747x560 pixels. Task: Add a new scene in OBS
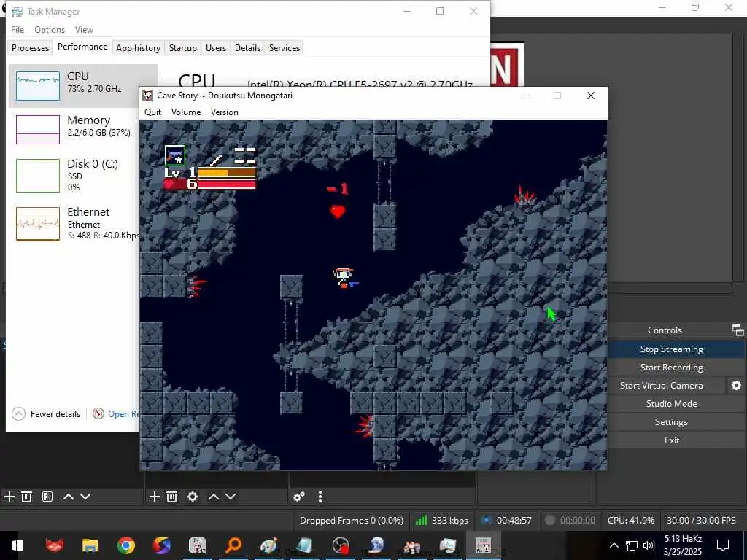click(9, 497)
